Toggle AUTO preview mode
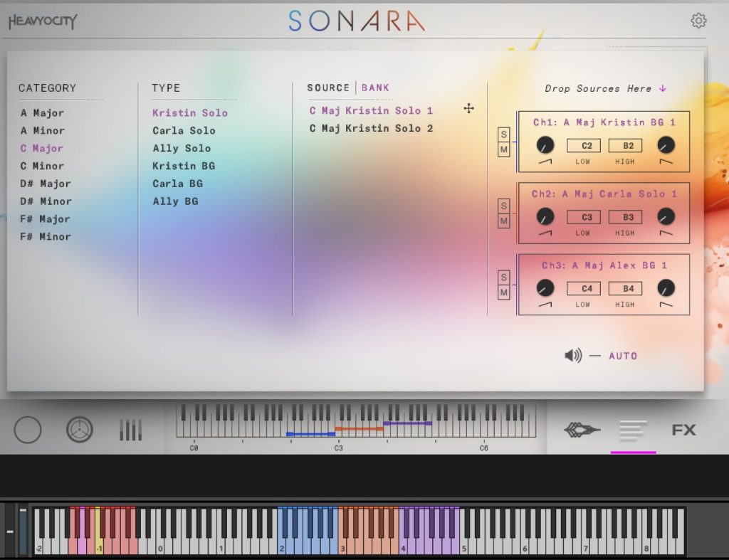 tap(623, 356)
